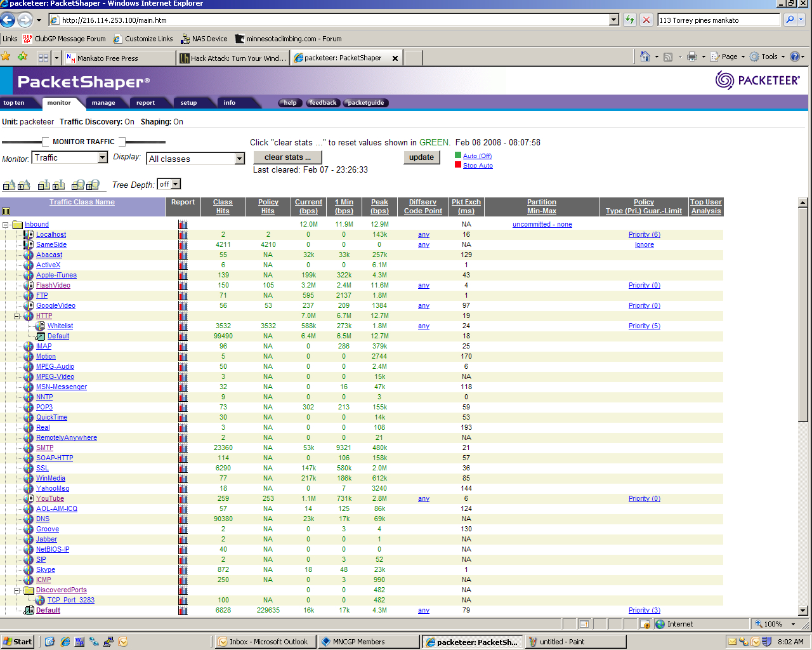Click the yellow column icon under Traffic Class Name
This screenshot has height=650, width=812.
coord(6,211)
